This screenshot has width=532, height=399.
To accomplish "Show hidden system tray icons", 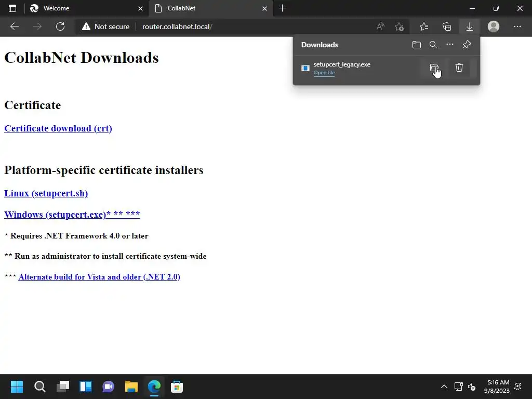I will click(444, 387).
